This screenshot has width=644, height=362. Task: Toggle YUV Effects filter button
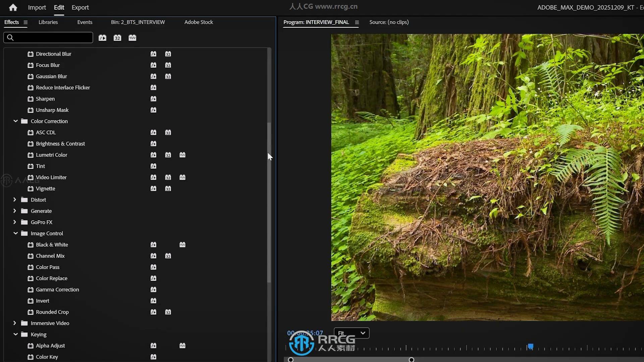(132, 38)
